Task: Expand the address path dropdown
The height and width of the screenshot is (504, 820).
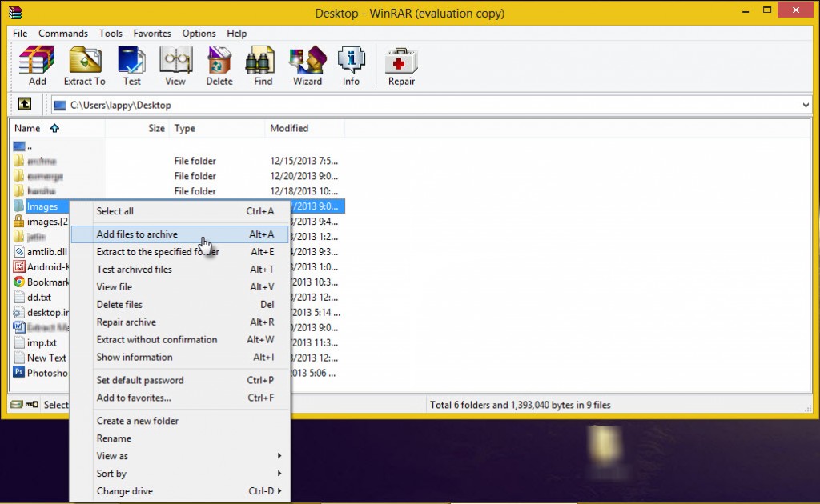Action: tap(806, 105)
